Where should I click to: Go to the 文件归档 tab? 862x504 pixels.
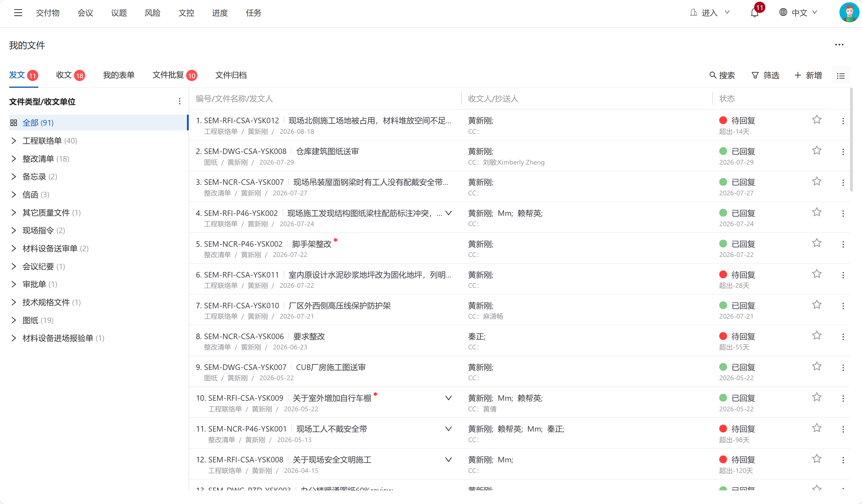pyautogui.click(x=231, y=75)
